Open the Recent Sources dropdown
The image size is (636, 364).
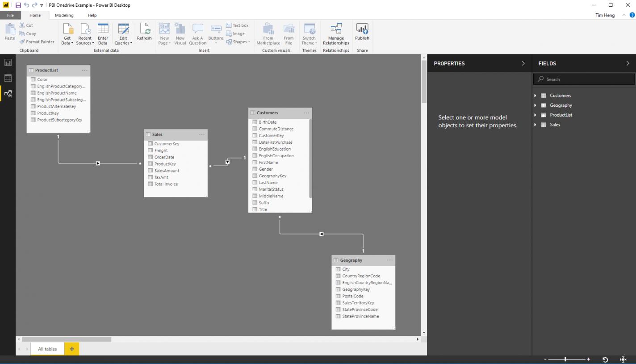click(85, 34)
